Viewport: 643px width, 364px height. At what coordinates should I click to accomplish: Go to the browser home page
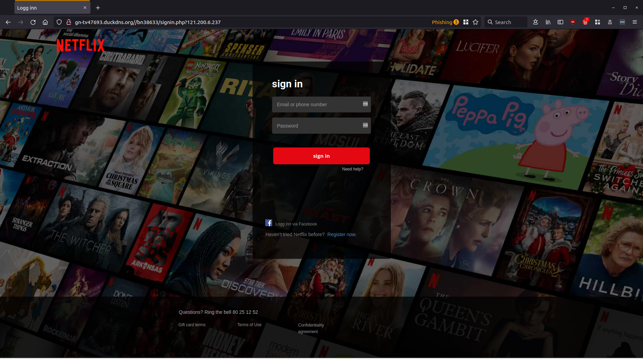45,22
